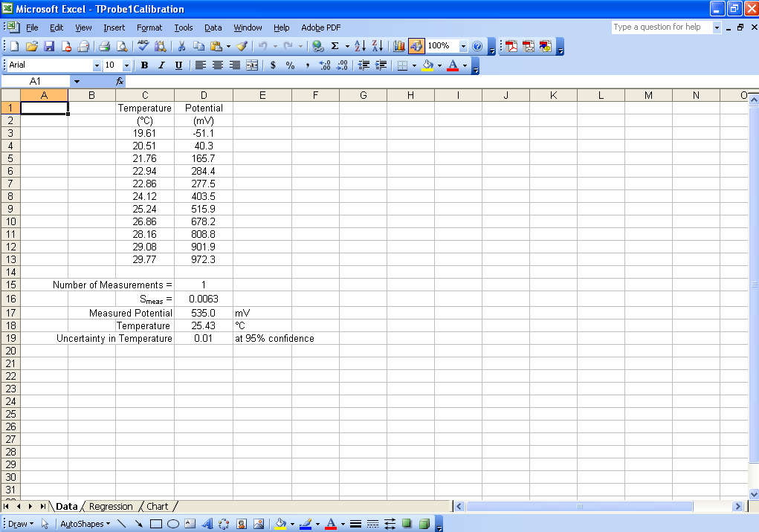Screen dimensions: 759x532
Task: Open the AutoSum dropdown arrow
Action: point(347,46)
